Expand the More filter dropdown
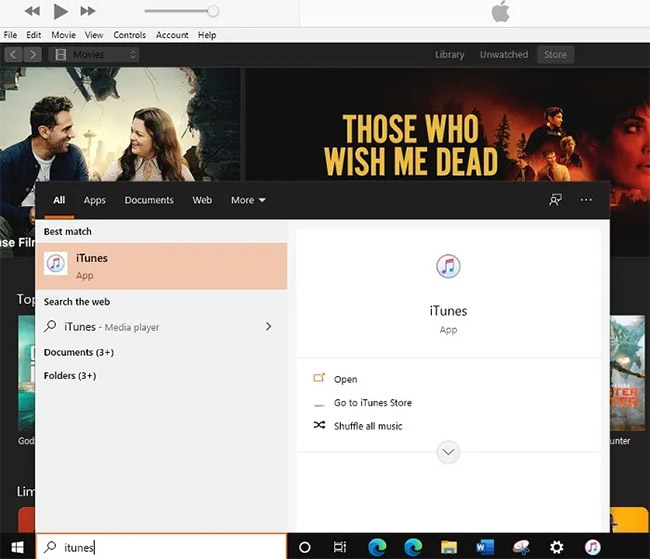The width and height of the screenshot is (650, 559). pyautogui.click(x=248, y=200)
